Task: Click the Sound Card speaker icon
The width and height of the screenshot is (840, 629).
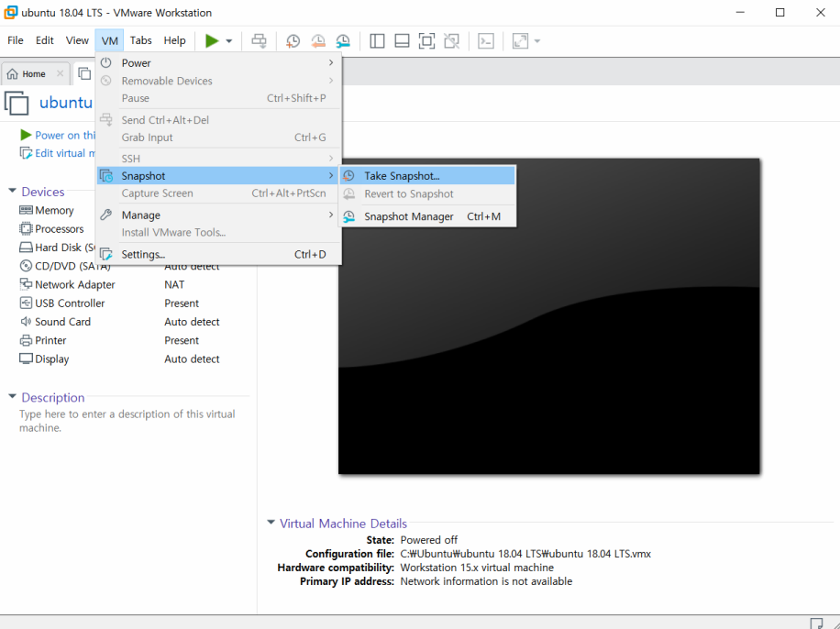Action: [26, 322]
